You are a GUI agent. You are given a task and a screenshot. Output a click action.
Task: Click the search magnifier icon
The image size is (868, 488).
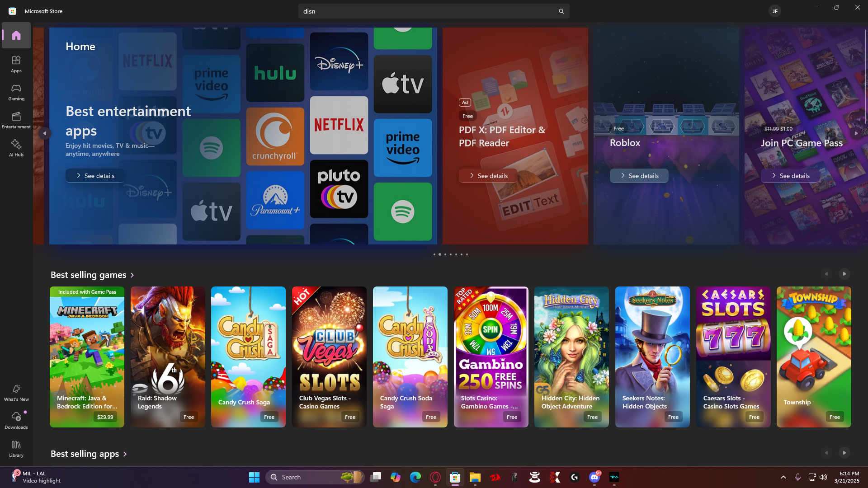(561, 11)
